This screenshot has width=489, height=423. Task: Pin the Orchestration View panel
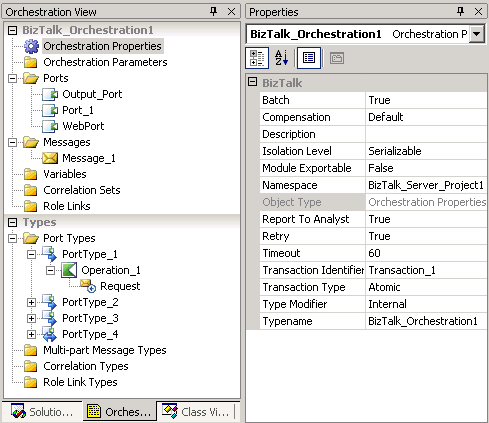coord(214,12)
